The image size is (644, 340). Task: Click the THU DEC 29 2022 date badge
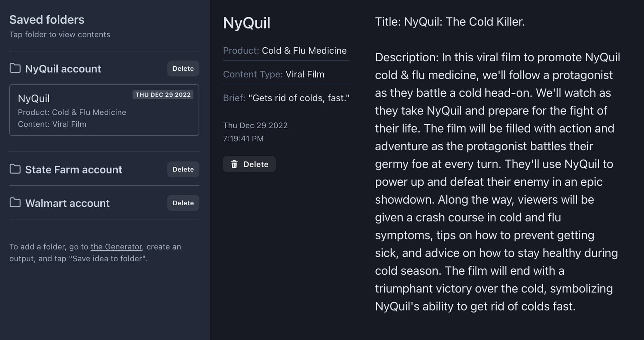pos(163,95)
